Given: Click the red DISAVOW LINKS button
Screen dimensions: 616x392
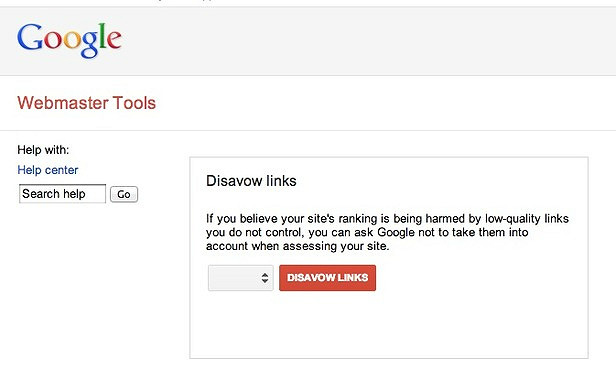Looking at the screenshot, I should pyautogui.click(x=327, y=278).
